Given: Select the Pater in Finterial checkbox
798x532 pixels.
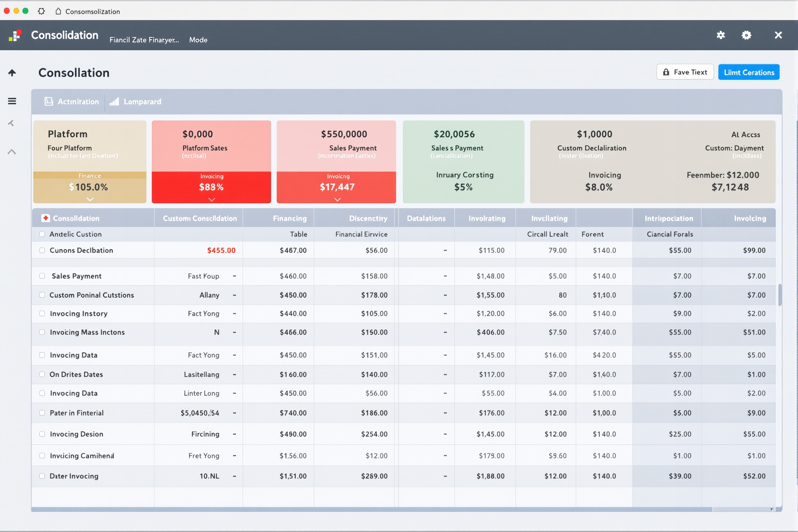Looking at the screenshot, I should click(42, 413).
